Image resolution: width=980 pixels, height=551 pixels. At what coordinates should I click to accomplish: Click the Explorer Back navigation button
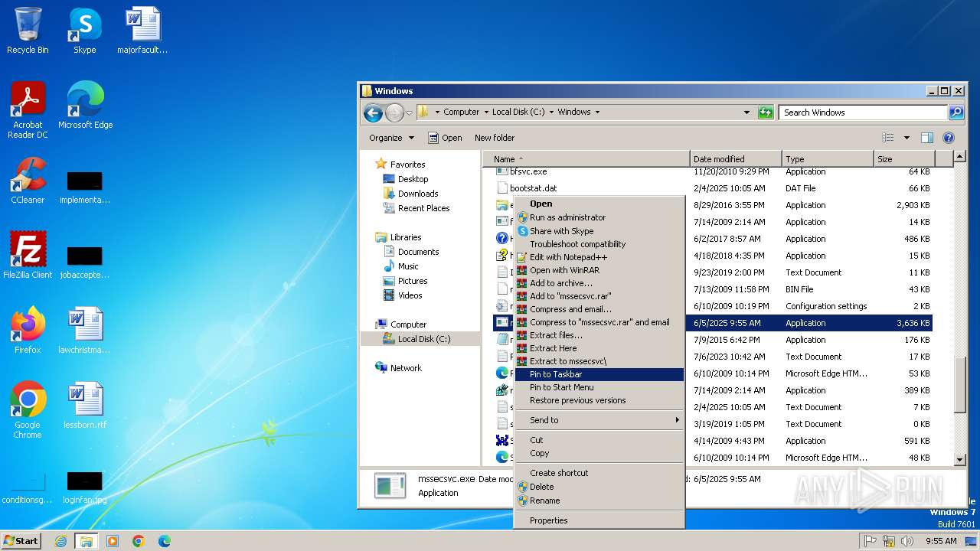373,112
